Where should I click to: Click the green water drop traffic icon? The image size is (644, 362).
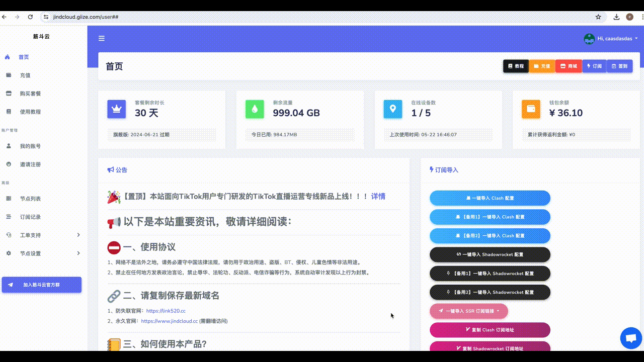point(255,109)
